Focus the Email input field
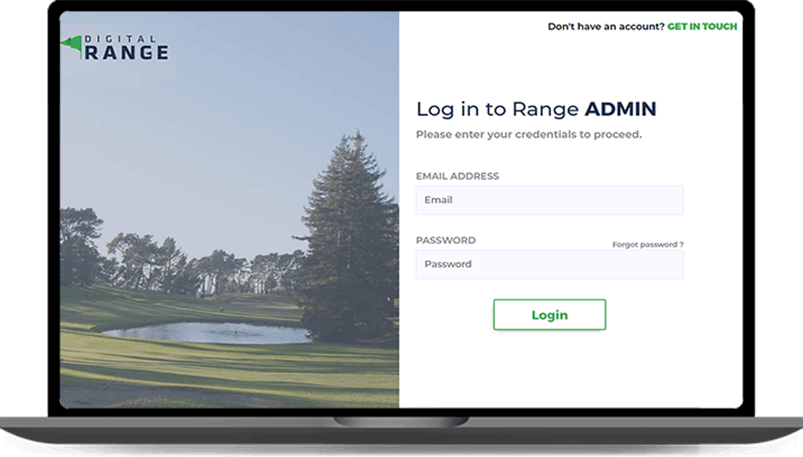The width and height of the screenshot is (803, 457). (550, 200)
